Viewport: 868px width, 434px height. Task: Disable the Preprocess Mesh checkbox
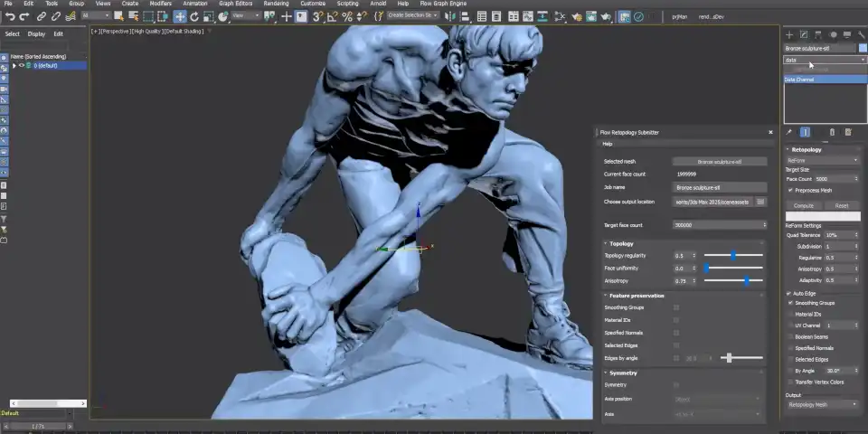[x=791, y=191]
